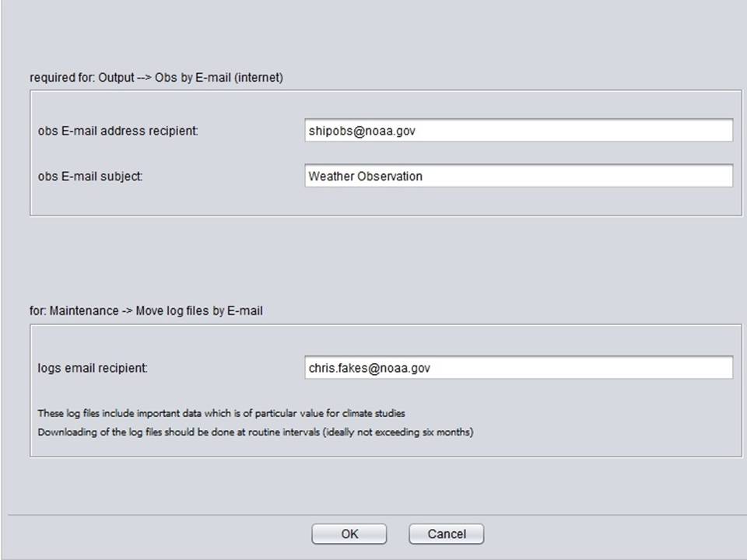Click the word 'Weather' in the subject field
The height and width of the screenshot is (560, 747).
click(x=331, y=177)
